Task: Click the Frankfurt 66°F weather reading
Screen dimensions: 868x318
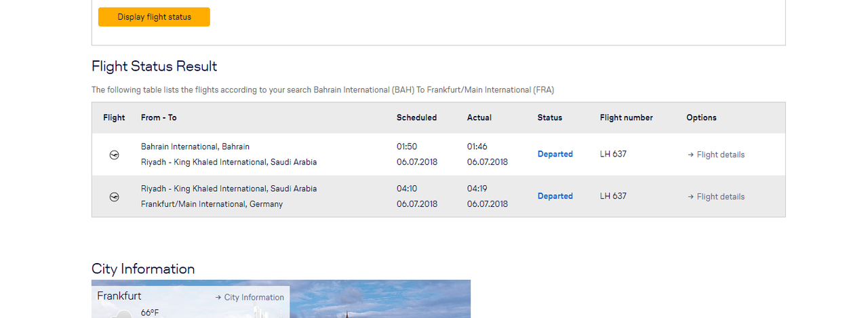Action: [x=150, y=313]
